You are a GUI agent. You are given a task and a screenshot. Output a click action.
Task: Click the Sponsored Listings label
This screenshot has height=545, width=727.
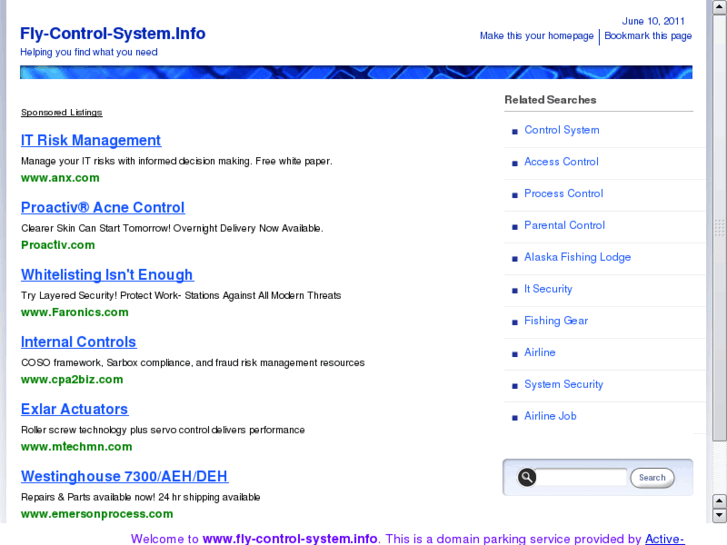pyautogui.click(x=62, y=112)
